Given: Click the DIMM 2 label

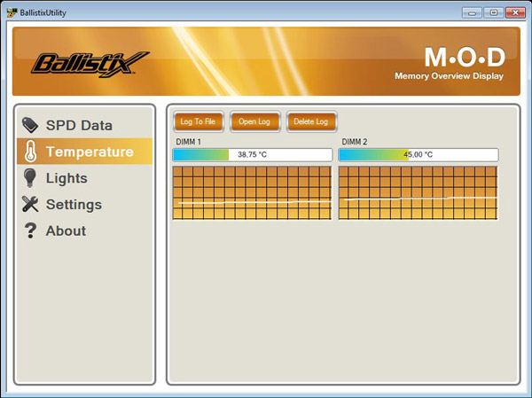Looking at the screenshot, I should click(x=355, y=142).
